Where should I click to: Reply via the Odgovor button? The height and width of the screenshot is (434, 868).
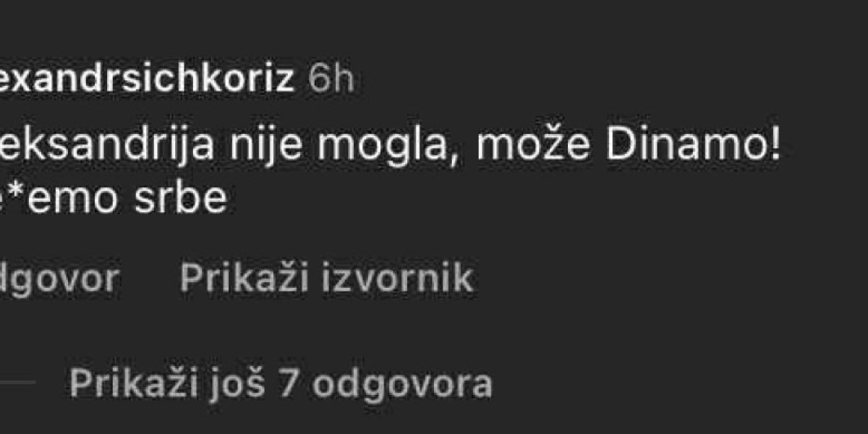pyautogui.click(x=59, y=278)
